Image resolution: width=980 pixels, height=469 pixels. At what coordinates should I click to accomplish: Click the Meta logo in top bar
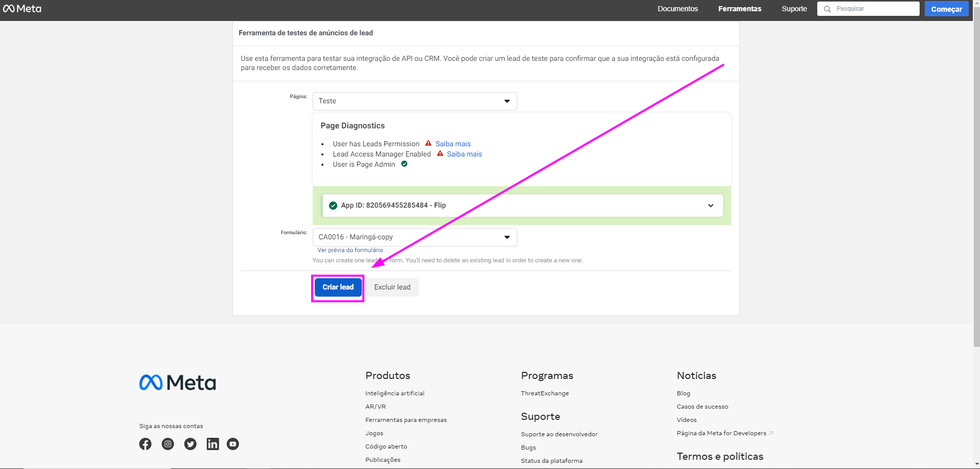(22, 9)
